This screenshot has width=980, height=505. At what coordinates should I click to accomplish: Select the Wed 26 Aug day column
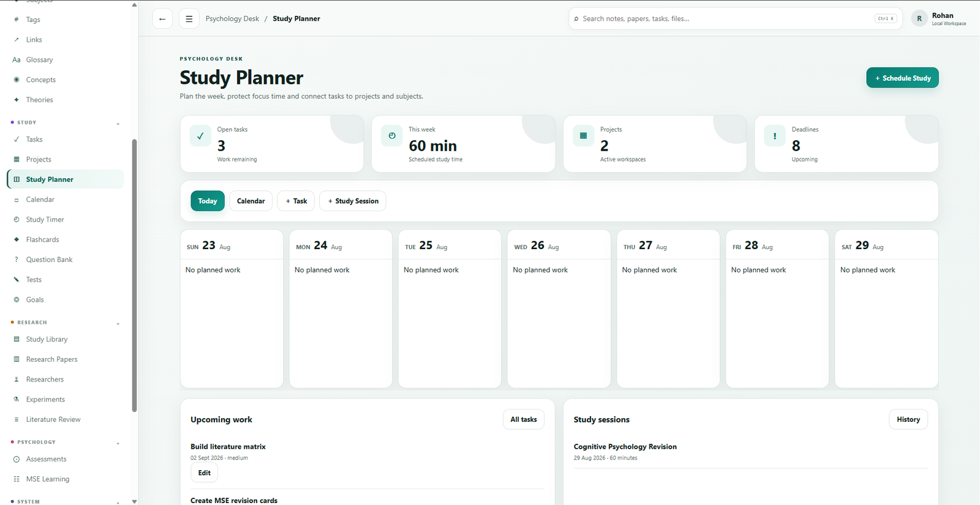(559, 309)
